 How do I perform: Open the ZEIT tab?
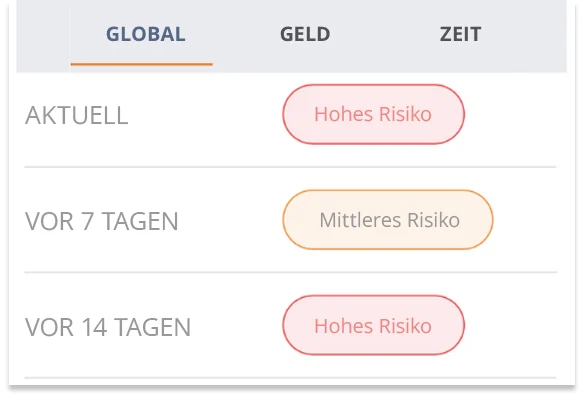click(x=460, y=34)
